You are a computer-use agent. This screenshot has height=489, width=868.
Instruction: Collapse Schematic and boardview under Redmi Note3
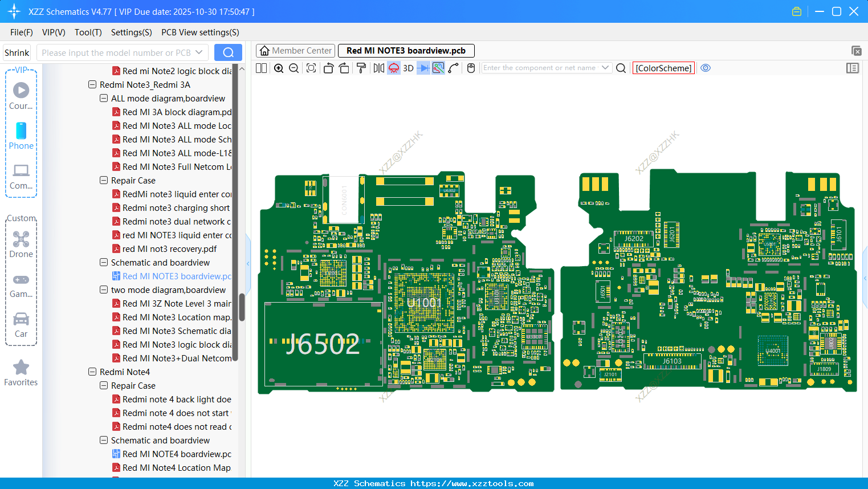(x=104, y=263)
